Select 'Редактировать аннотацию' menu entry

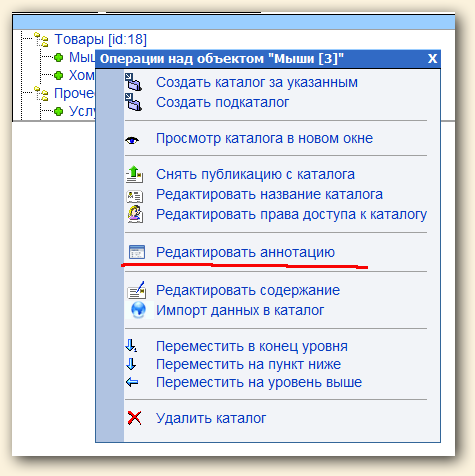(x=245, y=252)
